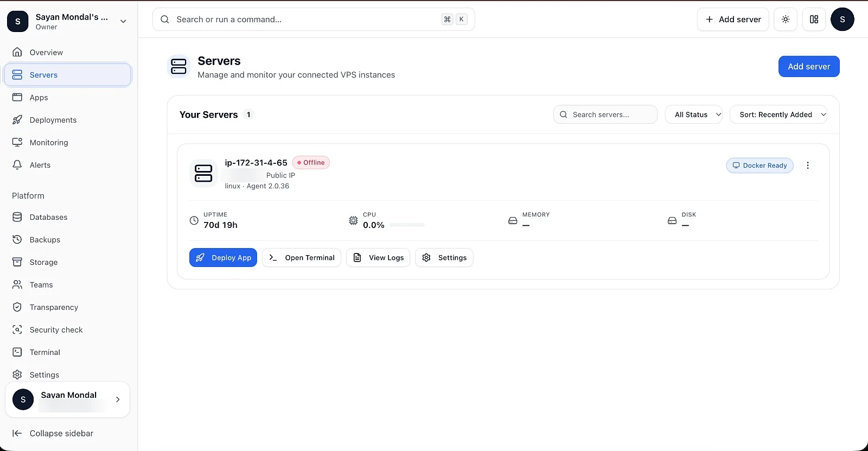The width and height of the screenshot is (868, 451).
Task: Open the All Status filter dropdown
Action: (694, 115)
